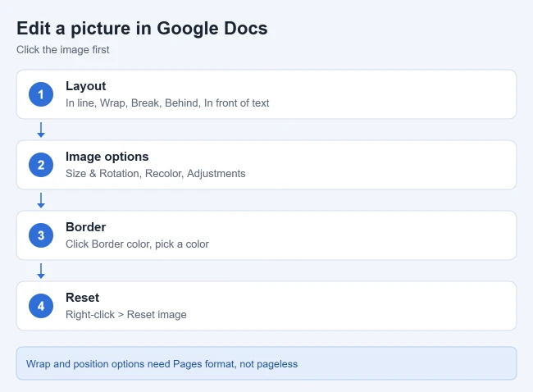Click "In line, Wrap, Break, Behind, In front of text"
The height and width of the screenshot is (392, 533).
pyautogui.click(x=167, y=103)
